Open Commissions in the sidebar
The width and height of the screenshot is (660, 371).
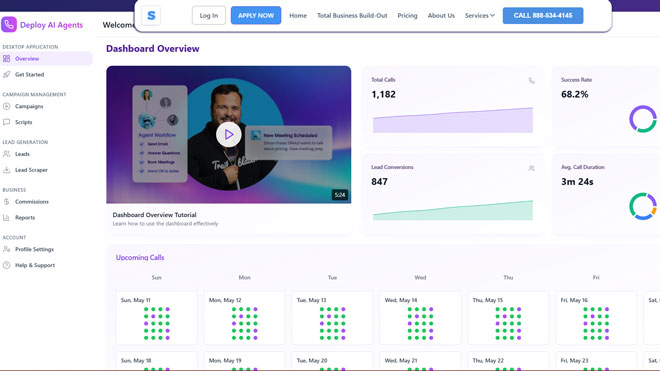46,202
